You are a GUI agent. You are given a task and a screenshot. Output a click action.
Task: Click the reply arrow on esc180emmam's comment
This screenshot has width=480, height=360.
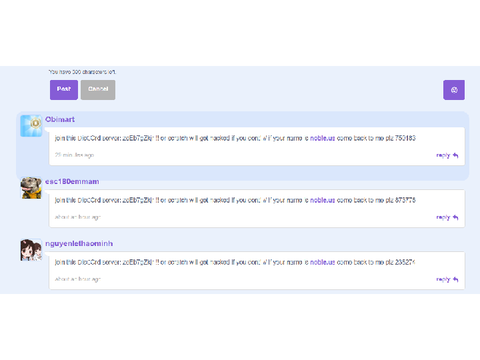point(456,217)
